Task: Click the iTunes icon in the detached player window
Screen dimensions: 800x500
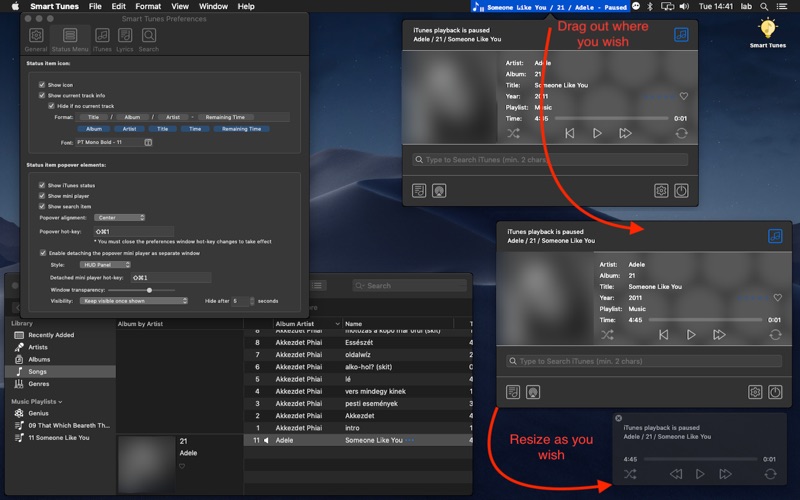Action: pyautogui.click(x=775, y=236)
